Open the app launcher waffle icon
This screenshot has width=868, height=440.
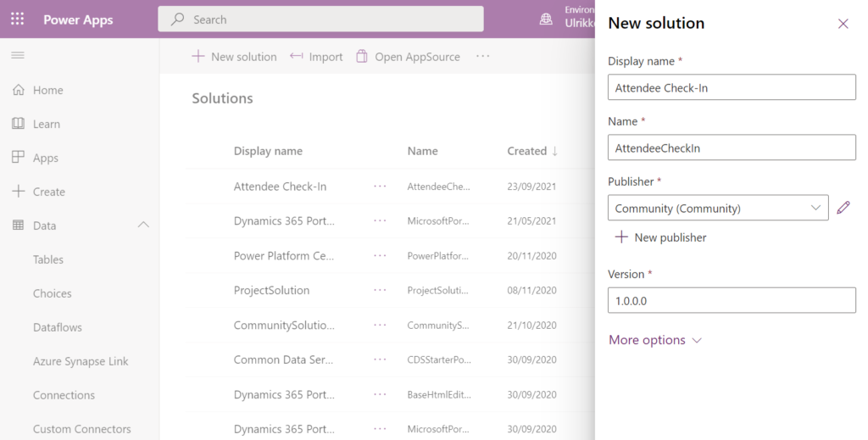[x=17, y=19]
